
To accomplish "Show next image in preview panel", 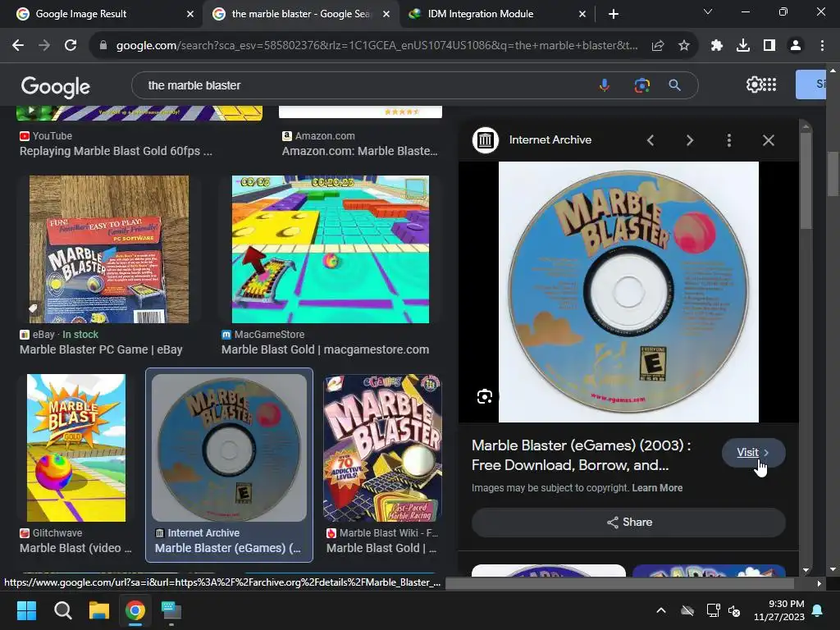I will point(689,140).
